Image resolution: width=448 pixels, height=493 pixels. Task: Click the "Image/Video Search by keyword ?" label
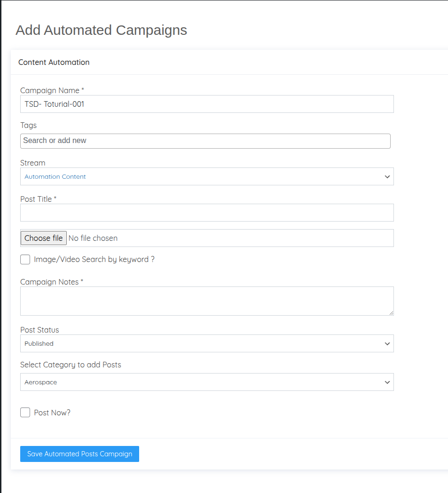click(x=94, y=259)
